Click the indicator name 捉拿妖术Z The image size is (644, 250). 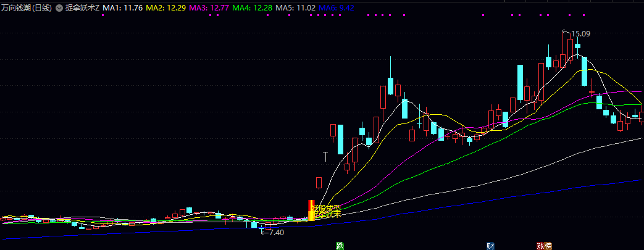[82, 8]
